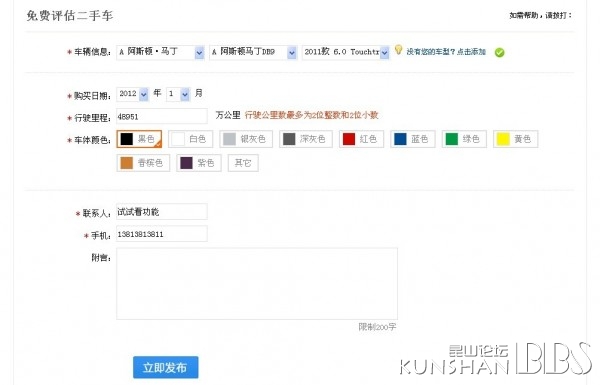The height and width of the screenshot is (385, 600).
Task: Select the 其它 other color option
Action: (243, 163)
